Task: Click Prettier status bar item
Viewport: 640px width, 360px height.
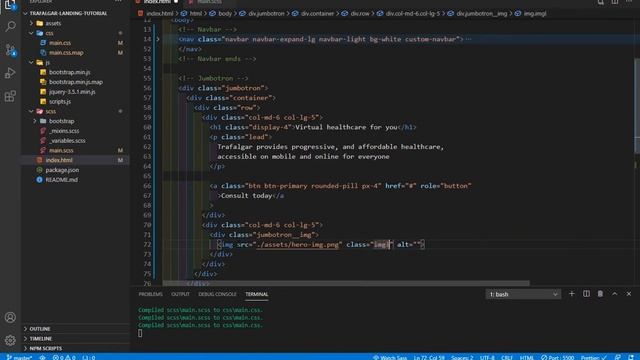Action: pos(594,357)
